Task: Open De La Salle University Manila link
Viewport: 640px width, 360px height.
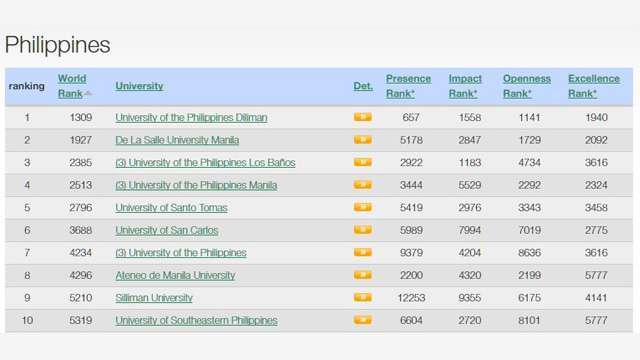Action: (x=177, y=140)
